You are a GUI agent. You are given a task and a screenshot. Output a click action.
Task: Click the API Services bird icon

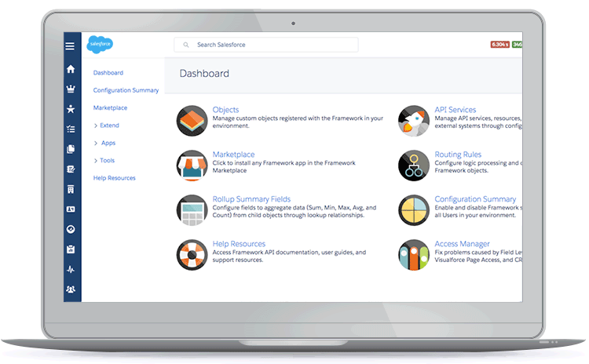point(413,120)
